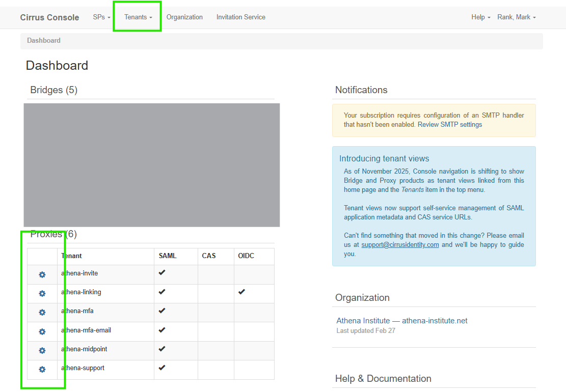Viewport: 566px width, 392px height.
Task: Click OIDC checkmark for athena-linking
Action: point(241,292)
